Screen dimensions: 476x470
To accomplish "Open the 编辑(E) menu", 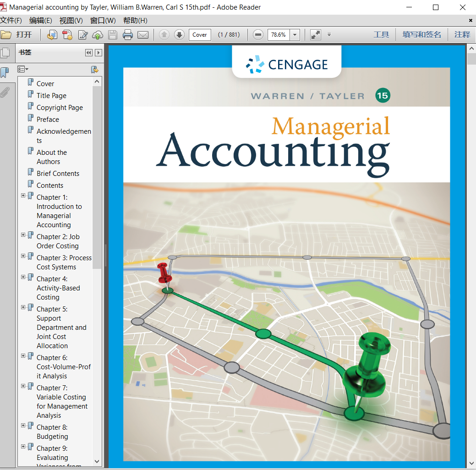I will coord(41,20).
